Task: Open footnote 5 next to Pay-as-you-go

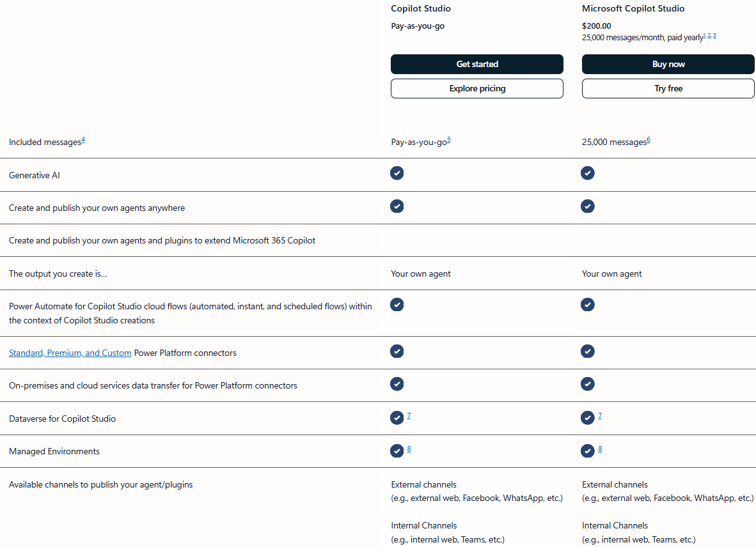Action: tap(449, 140)
